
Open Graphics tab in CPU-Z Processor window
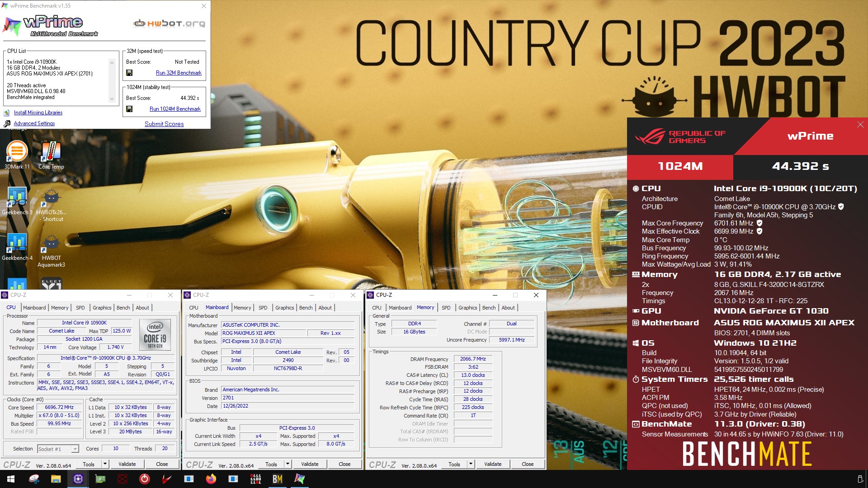(x=102, y=308)
